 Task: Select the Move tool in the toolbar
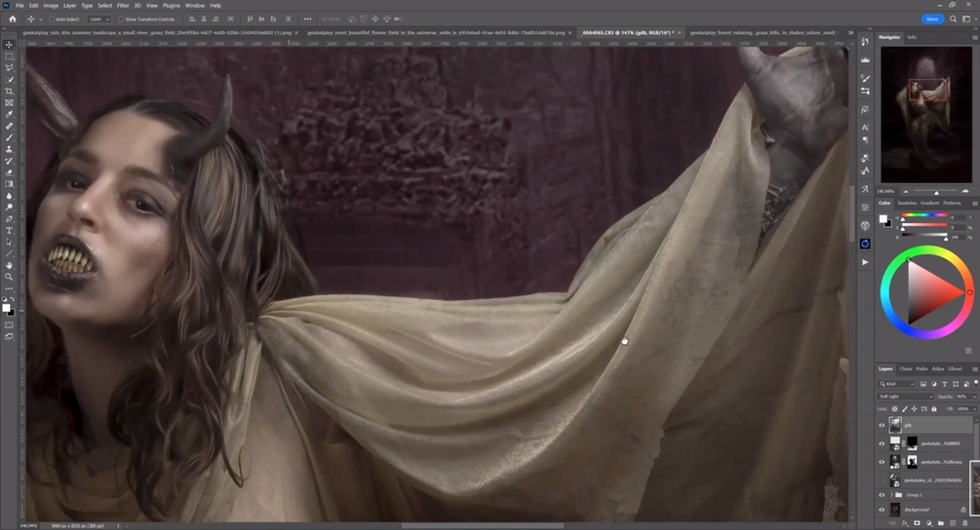point(9,45)
